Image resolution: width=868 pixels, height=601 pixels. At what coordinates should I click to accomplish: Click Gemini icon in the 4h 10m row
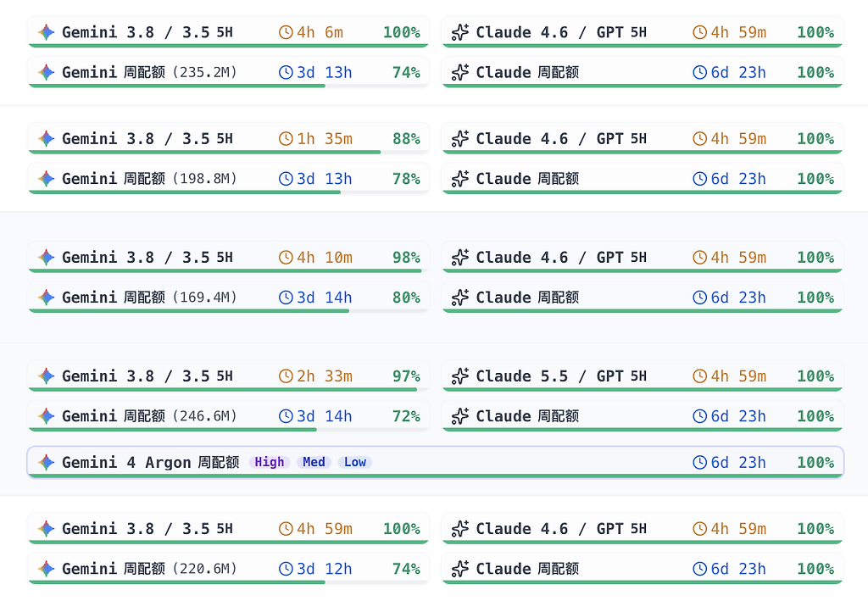47,258
